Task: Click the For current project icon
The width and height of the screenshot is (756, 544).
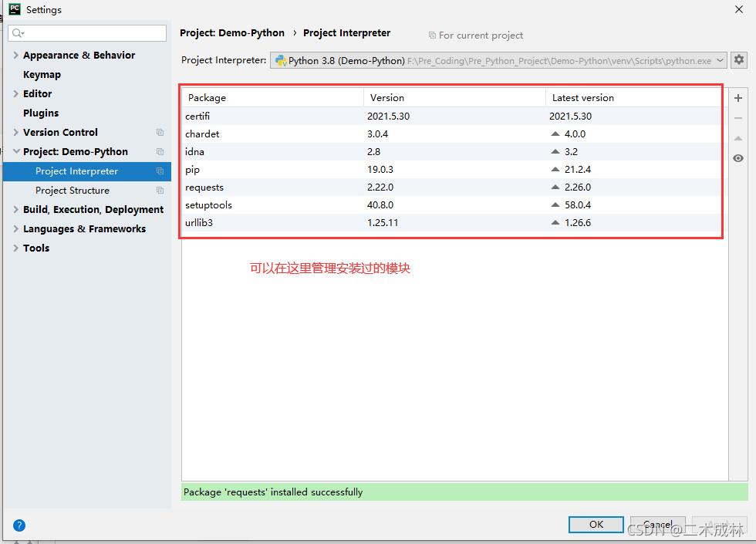Action: (432, 35)
